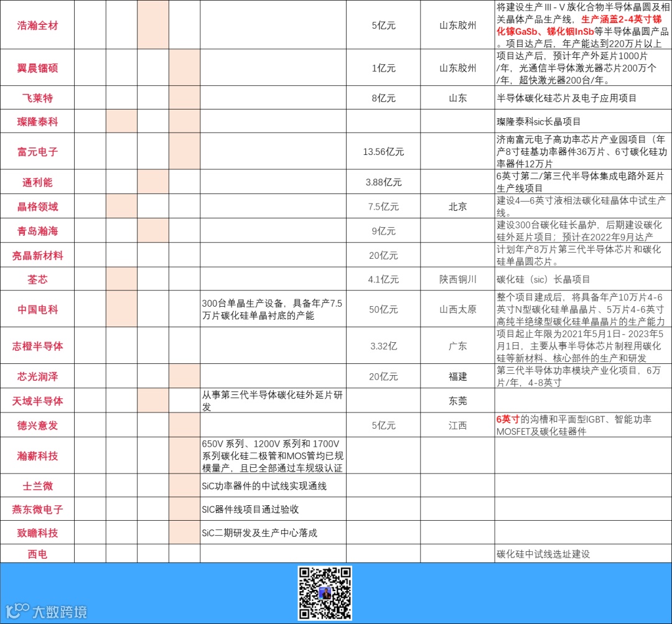Screen dimensions: 672x624
Task: Click the 璨隆泰科sic长晶项目 description cell
Action: [x=583, y=121]
